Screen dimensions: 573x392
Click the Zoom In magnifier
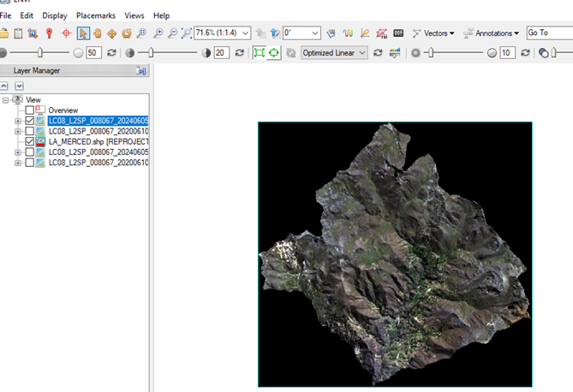158,33
